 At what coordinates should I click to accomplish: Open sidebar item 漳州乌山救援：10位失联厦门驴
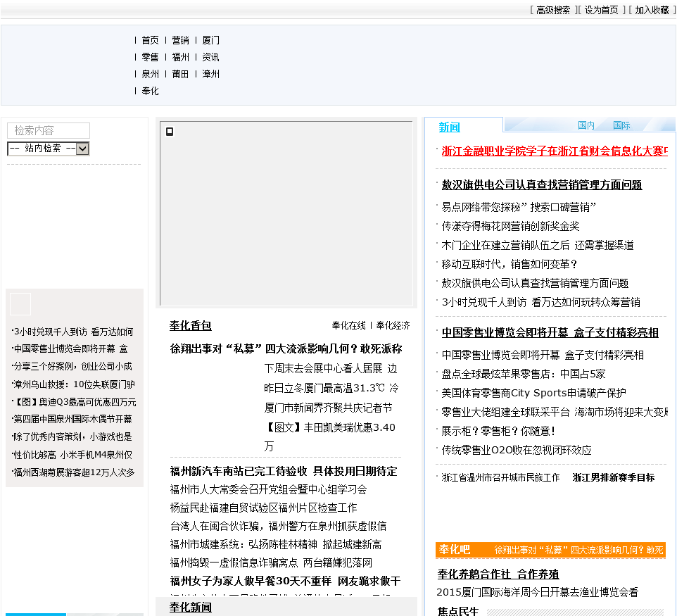tap(74, 384)
